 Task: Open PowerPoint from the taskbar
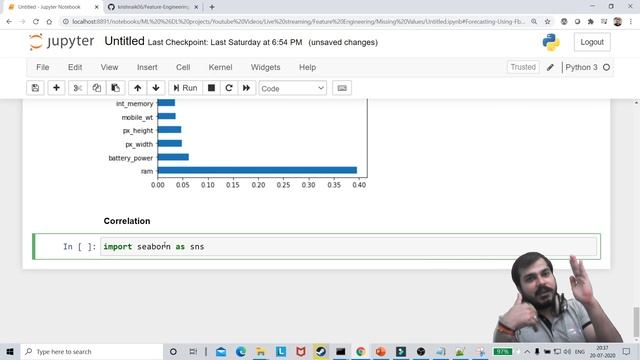pyautogui.click(x=380, y=351)
